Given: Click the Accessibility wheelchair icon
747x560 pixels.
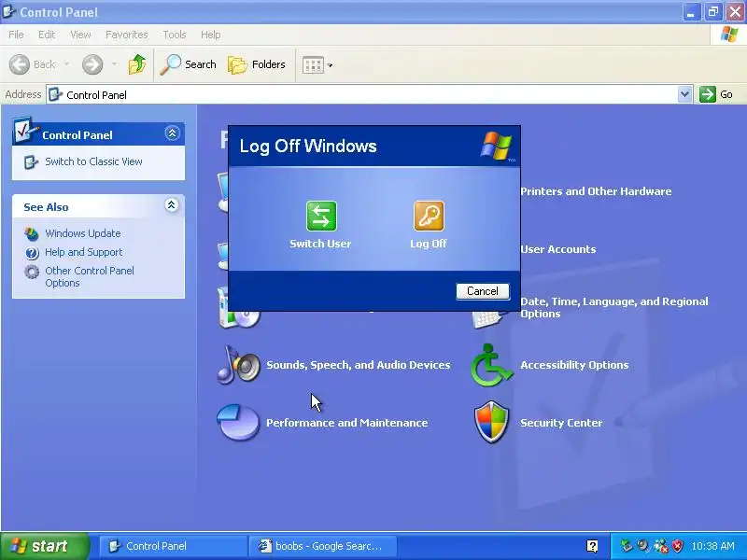Looking at the screenshot, I should (492, 365).
